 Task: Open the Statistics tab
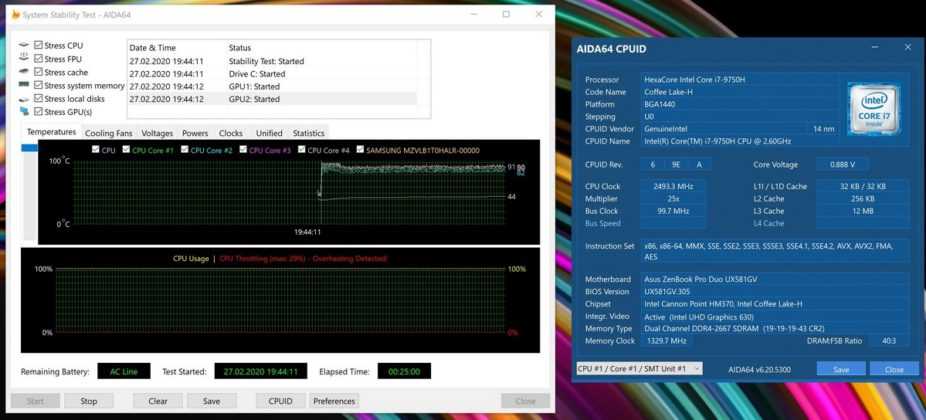pyautogui.click(x=308, y=133)
